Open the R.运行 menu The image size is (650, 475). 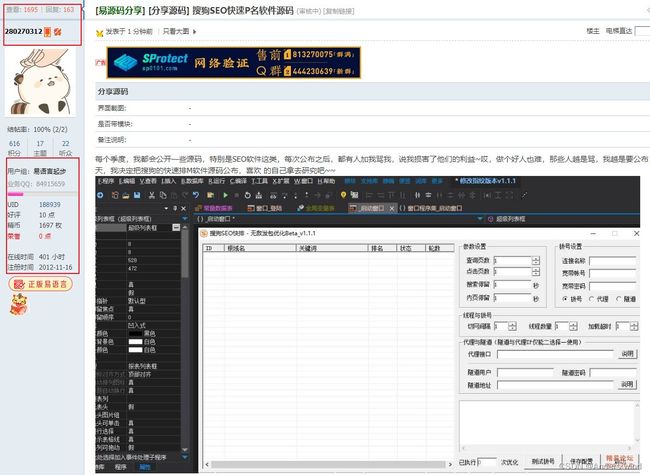click(217, 181)
